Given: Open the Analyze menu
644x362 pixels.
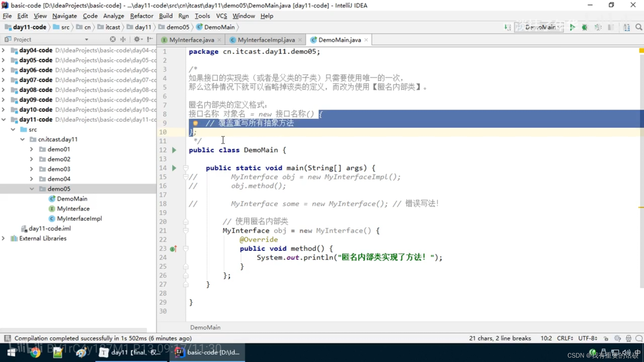Looking at the screenshot, I should pyautogui.click(x=113, y=16).
